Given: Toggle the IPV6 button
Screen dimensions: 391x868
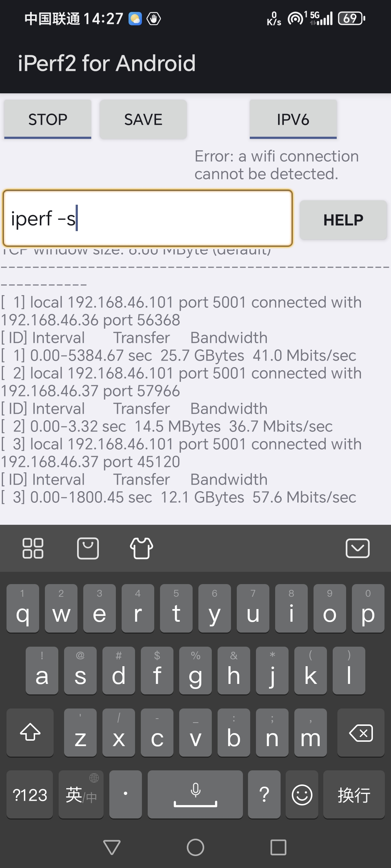Looking at the screenshot, I should [x=293, y=119].
